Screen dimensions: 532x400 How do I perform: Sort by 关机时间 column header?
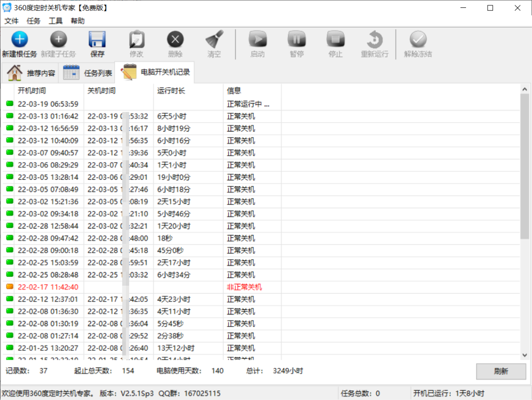pyautogui.click(x=118, y=91)
